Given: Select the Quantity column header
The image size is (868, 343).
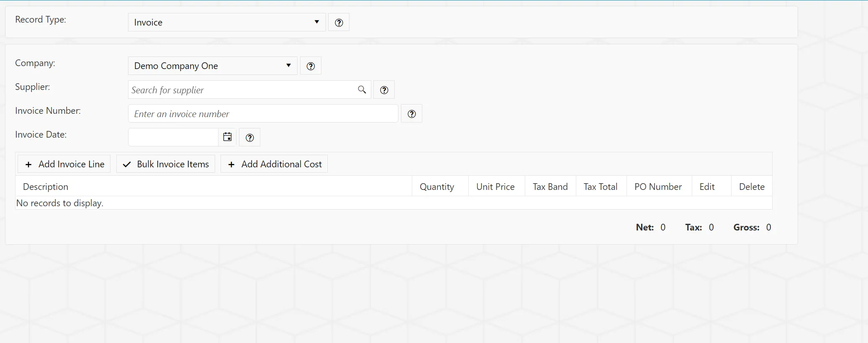Looking at the screenshot, I should pos(440,187).
